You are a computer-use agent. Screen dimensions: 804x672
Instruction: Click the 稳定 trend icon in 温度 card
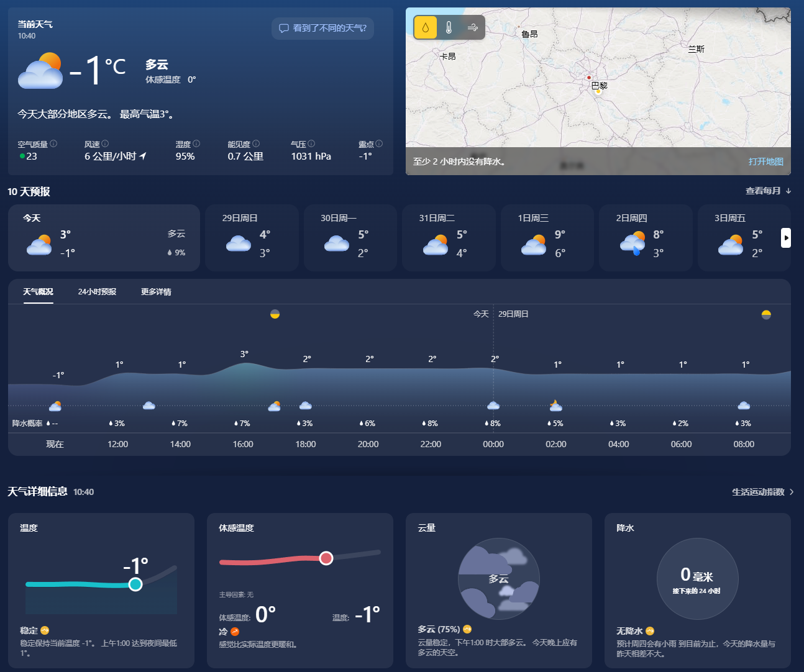pos(45,630)
